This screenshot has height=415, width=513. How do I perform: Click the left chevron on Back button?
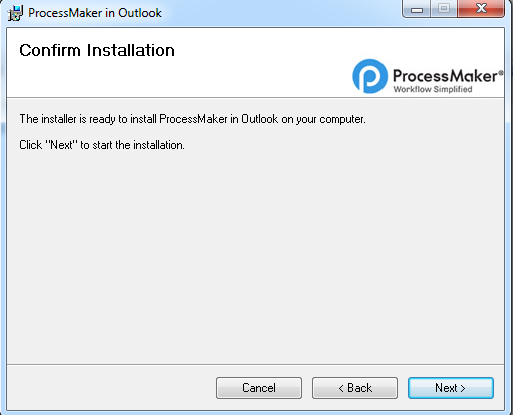tap(341, 388)
